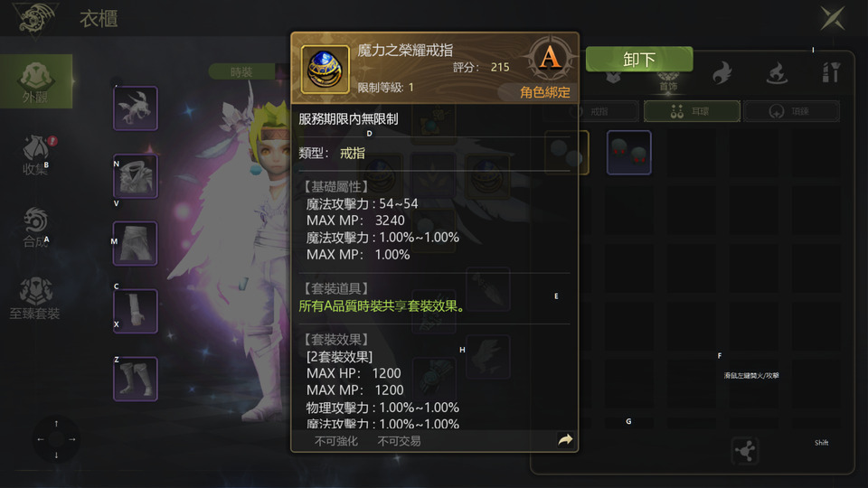This screenshot has width=868, height=488.
Task: Select the red-eyed earring item thumbnail
Action: (629, 153)
